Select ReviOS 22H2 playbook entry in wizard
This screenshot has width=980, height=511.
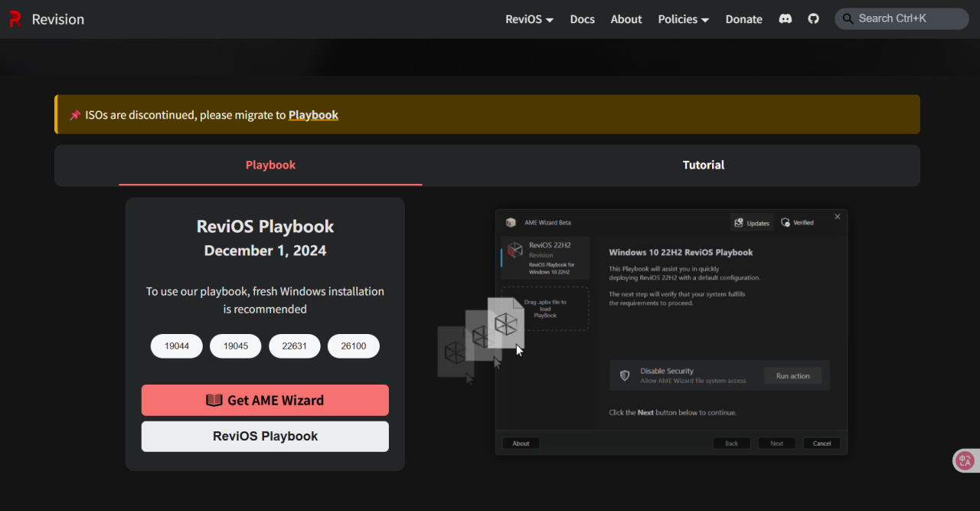coord(545,257)
